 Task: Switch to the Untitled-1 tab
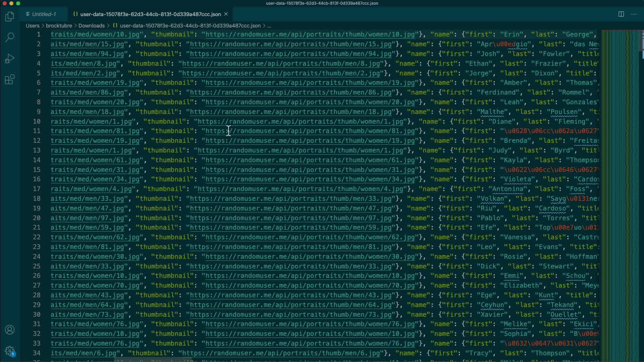coord(44,14)
